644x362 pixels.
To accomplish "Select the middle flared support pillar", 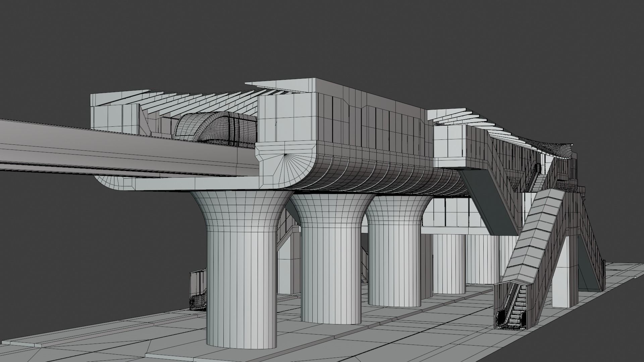I will click(331, 259).
